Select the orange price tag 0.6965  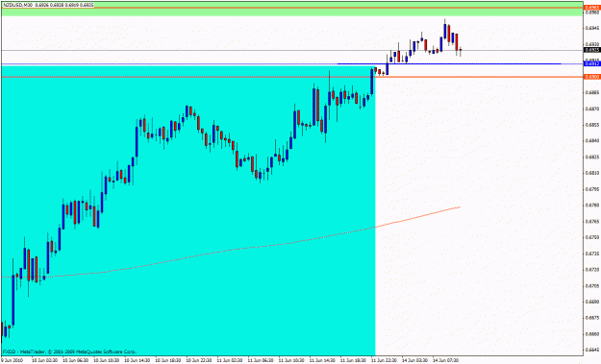(592, 8)
